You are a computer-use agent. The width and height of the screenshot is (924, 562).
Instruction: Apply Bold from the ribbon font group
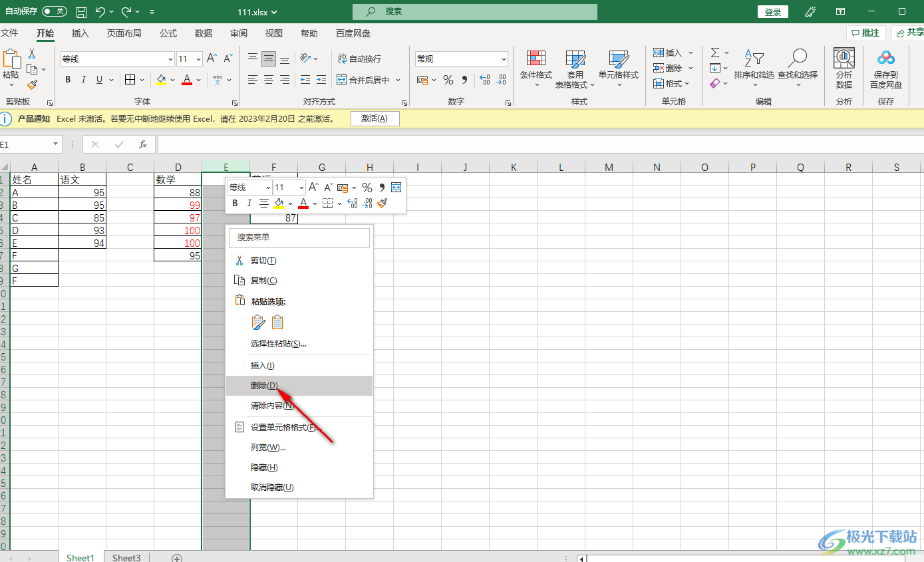point(68,80)
